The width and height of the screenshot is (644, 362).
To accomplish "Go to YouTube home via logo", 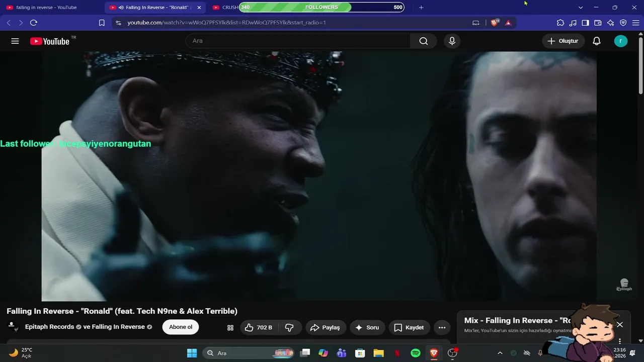I will [49, 41].
